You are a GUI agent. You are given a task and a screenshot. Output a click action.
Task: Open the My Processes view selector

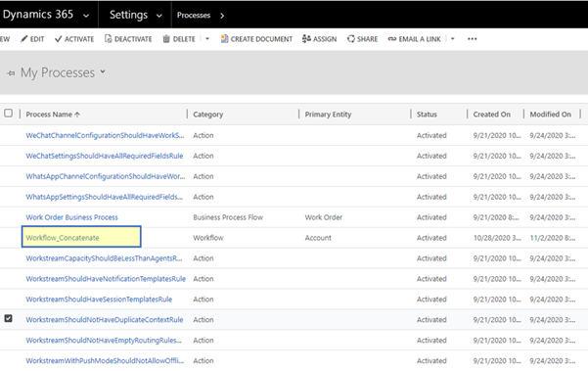pyautogui.click(x=103, y=71)
